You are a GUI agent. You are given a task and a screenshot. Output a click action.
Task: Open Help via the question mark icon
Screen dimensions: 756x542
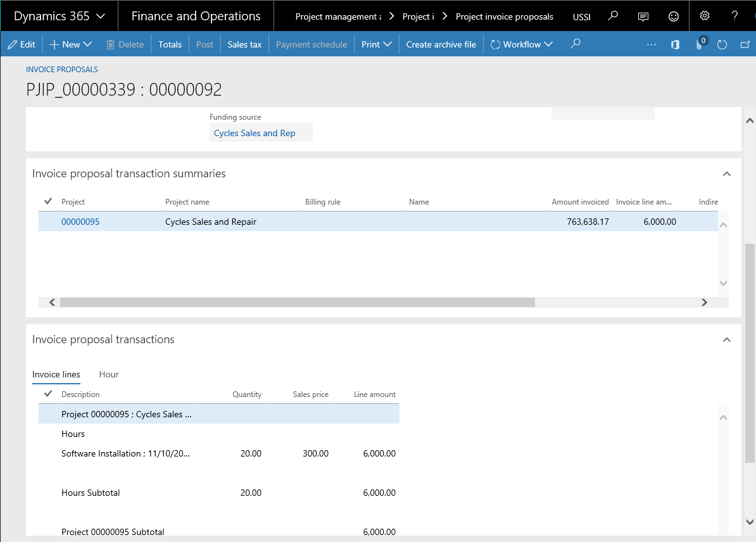click(x=734, y=16)
